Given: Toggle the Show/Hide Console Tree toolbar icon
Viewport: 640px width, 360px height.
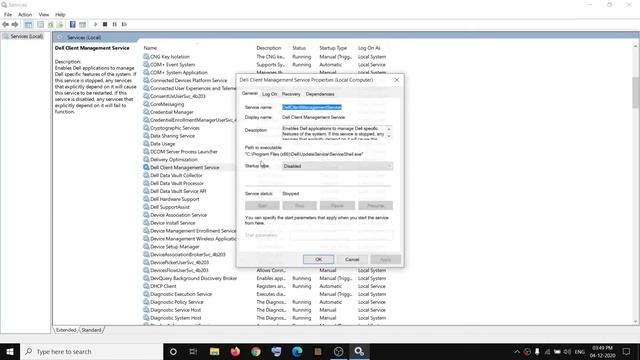Looking at the screenshot, I should tap(28, 24).
